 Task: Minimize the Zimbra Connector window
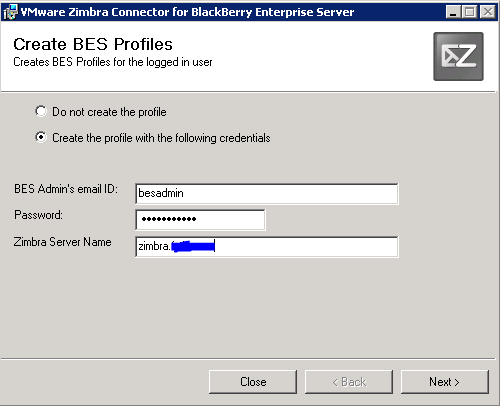point(453,12)
